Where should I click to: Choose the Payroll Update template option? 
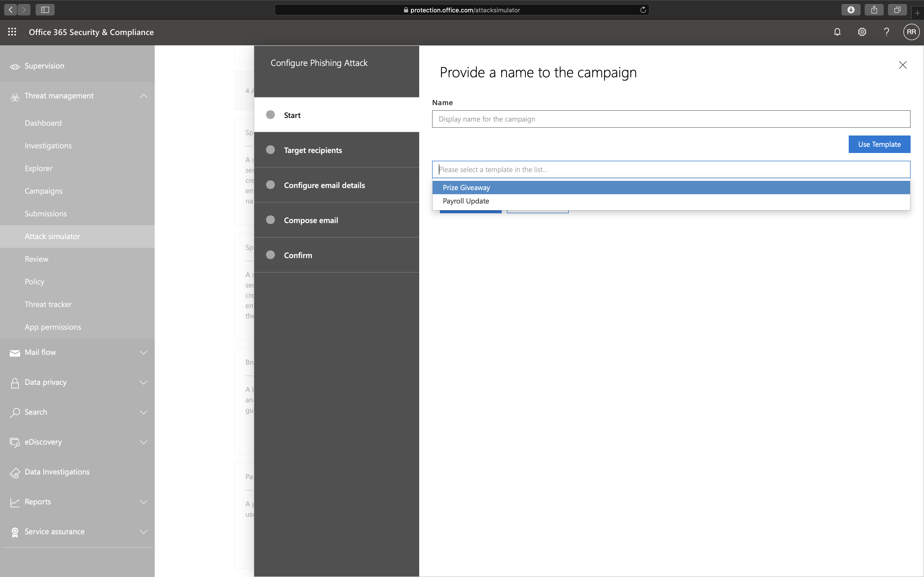pyautogui.click(x=466, y=201)
